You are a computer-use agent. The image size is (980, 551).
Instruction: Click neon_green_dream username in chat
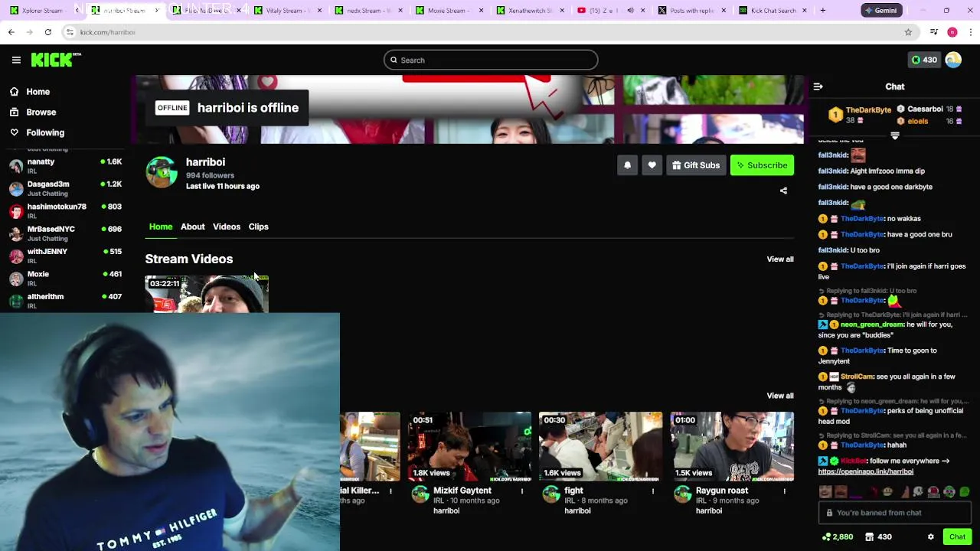[x=872, y=324]
